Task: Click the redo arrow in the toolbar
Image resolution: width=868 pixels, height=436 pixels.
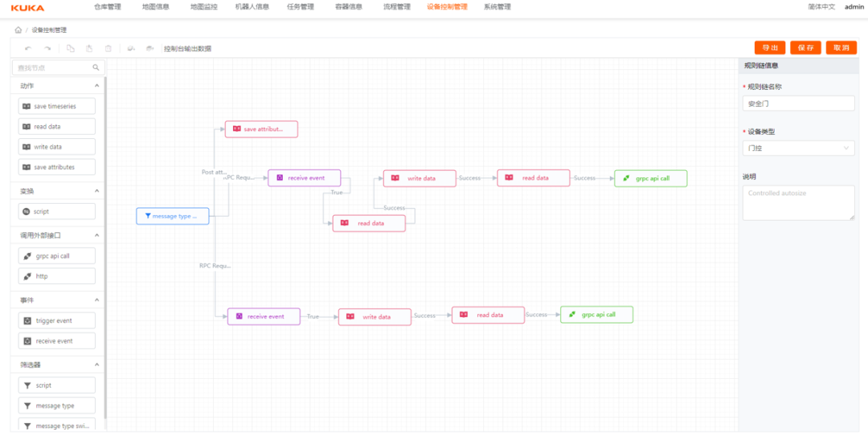Action: click(x=47, y=48)
